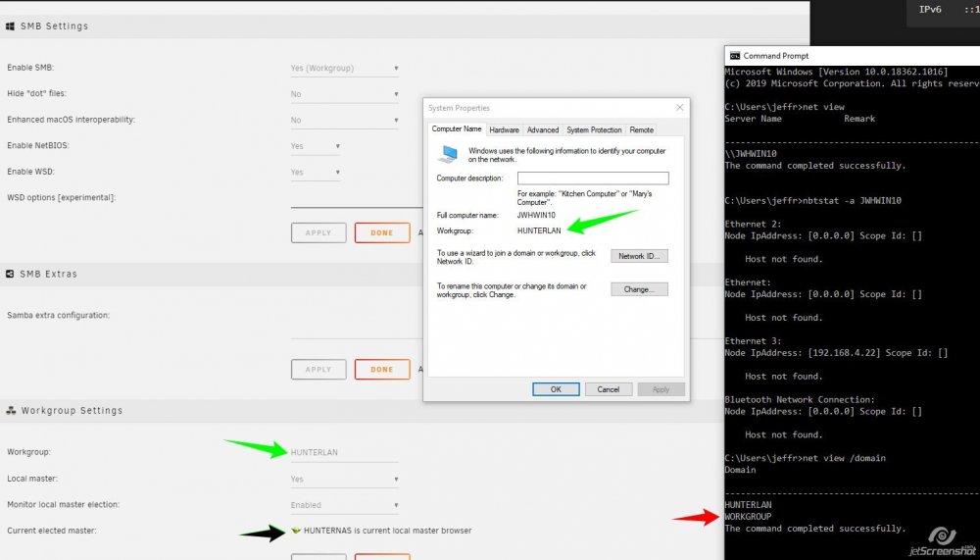Click the share icon beside SMB Extras
This screenshot has width=980, height=560.
click(x=10, y=274)
